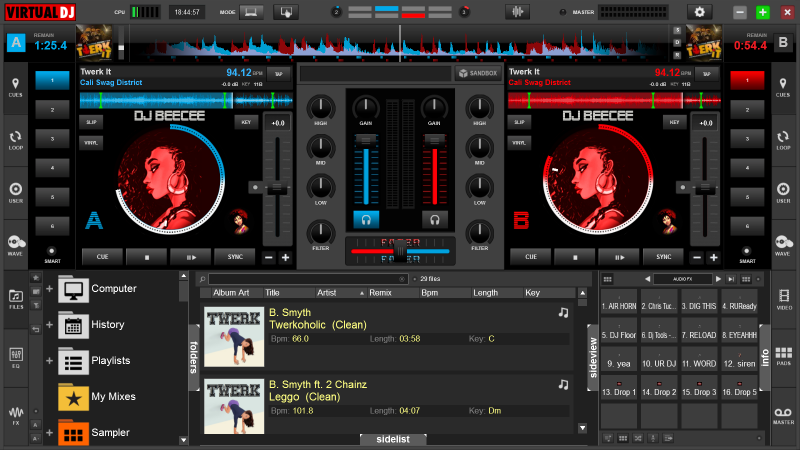Open the settings gear icon

[699, 12]
